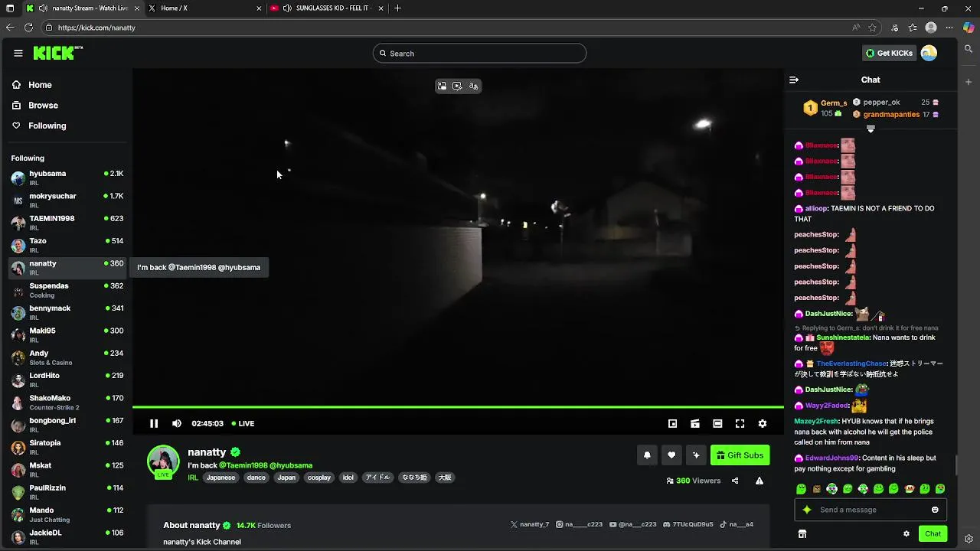Refresh the page

coord(28,28)
